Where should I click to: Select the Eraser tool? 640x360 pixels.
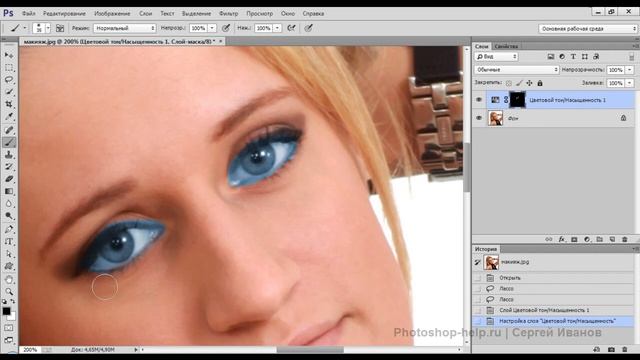pos(9,179)
